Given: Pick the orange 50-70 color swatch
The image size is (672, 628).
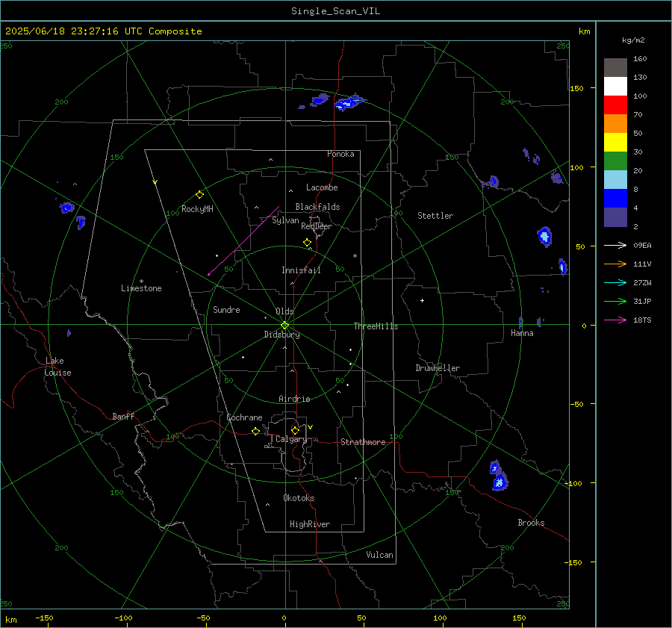Looking at the screenshot, I should point(615,123).
